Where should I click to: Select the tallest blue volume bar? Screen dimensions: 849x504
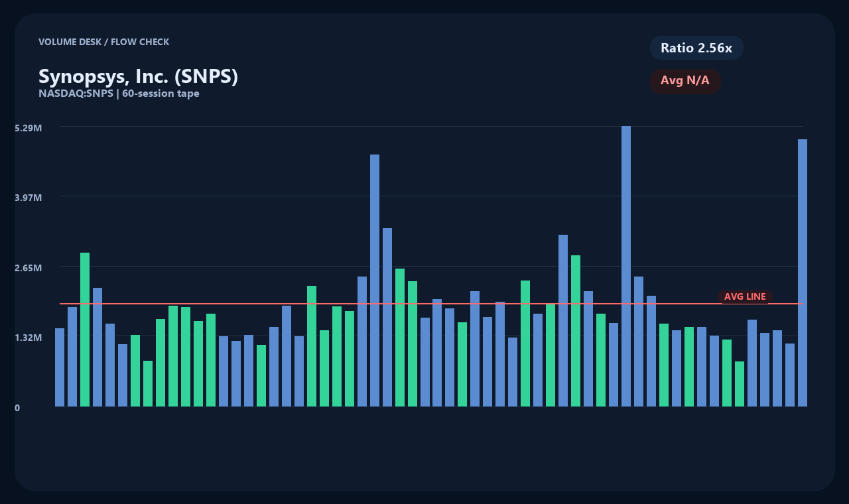click(x=626, y=266)
